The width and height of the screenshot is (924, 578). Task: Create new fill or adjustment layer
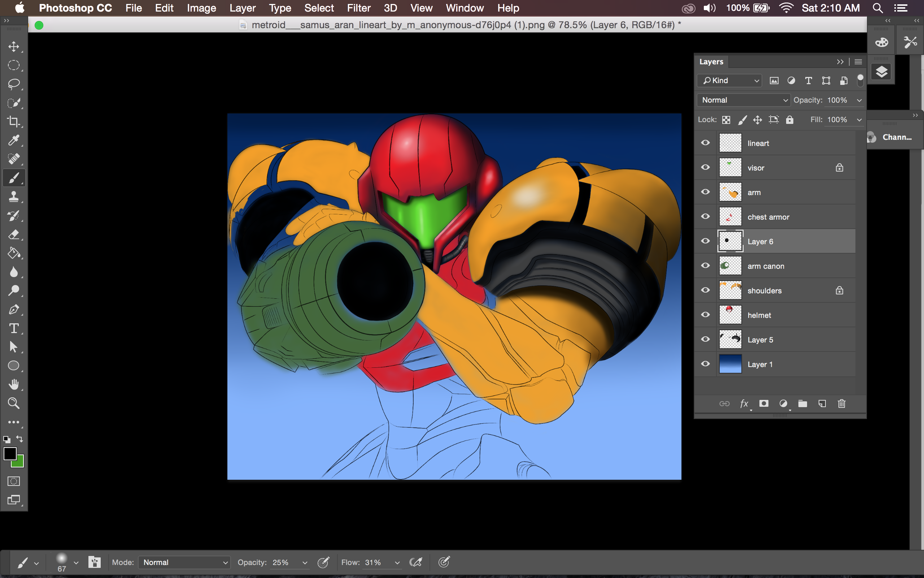(x=783, y=404)
